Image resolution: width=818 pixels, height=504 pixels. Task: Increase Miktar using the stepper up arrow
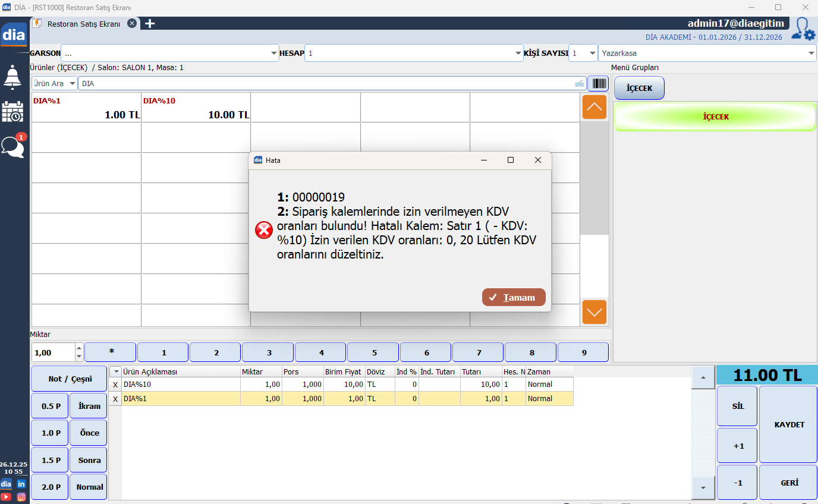tap(80, 348)
